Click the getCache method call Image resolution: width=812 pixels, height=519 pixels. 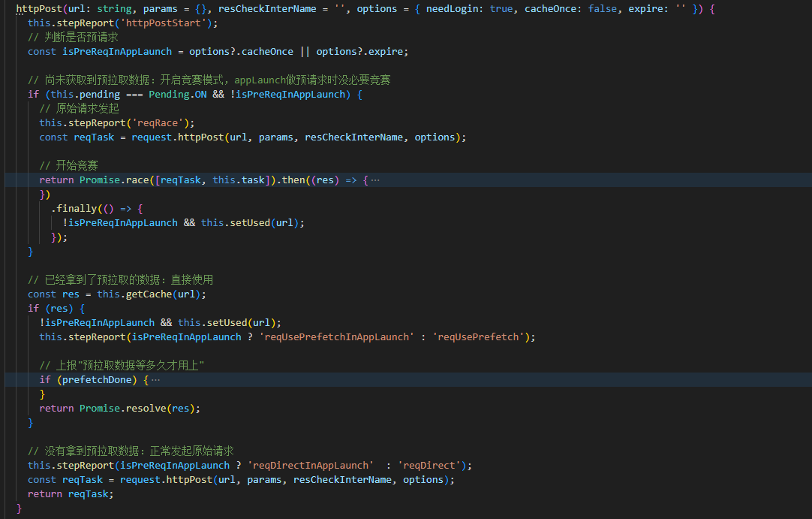coord(149,294)
